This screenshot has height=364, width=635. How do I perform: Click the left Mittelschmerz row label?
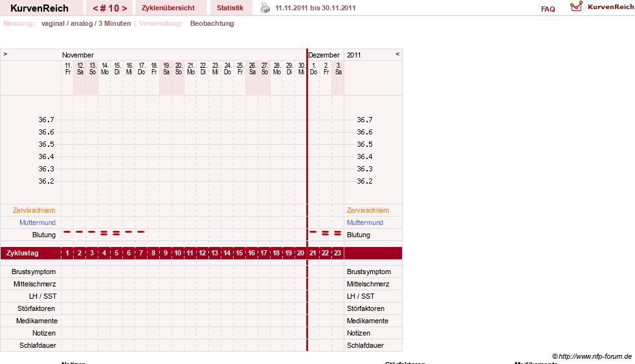[35, 284]
